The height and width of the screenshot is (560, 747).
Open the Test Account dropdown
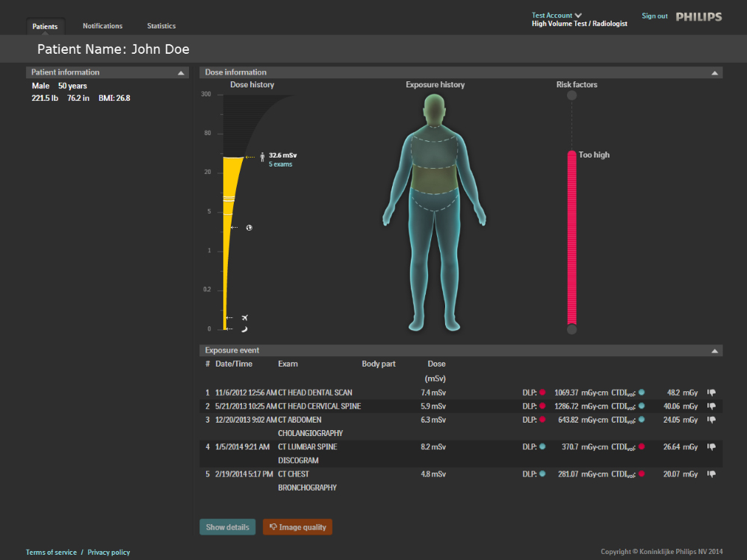578,15
